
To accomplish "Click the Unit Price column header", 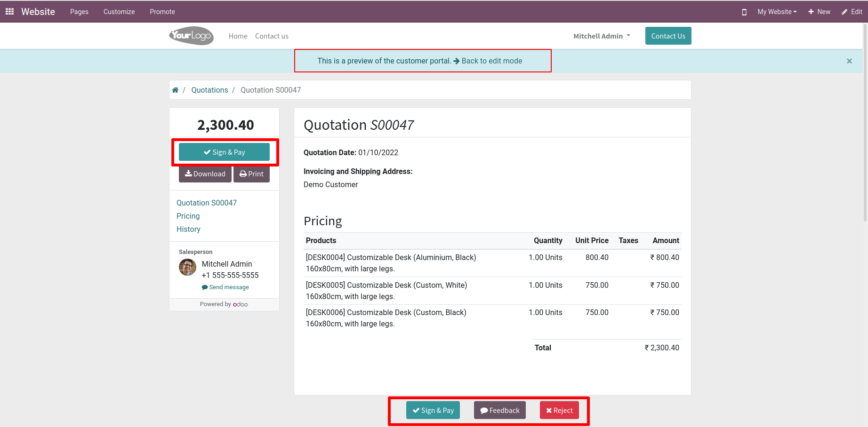I will (592, 240).
